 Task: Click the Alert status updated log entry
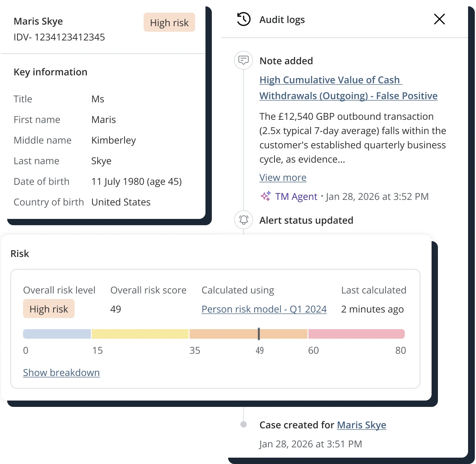[x=306, y=220]
